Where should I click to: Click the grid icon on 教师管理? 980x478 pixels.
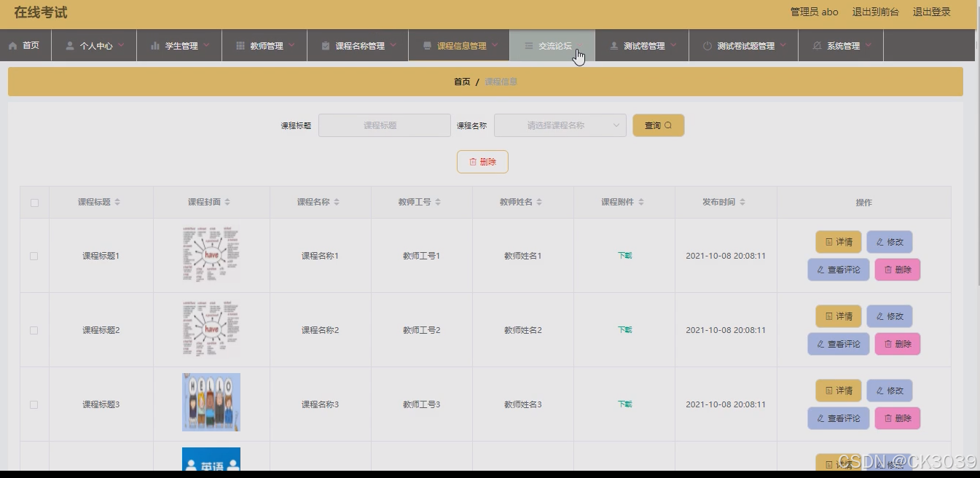240,46
